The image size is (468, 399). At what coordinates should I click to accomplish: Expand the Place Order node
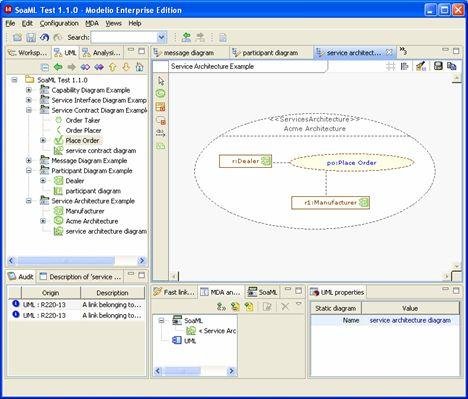43,140
